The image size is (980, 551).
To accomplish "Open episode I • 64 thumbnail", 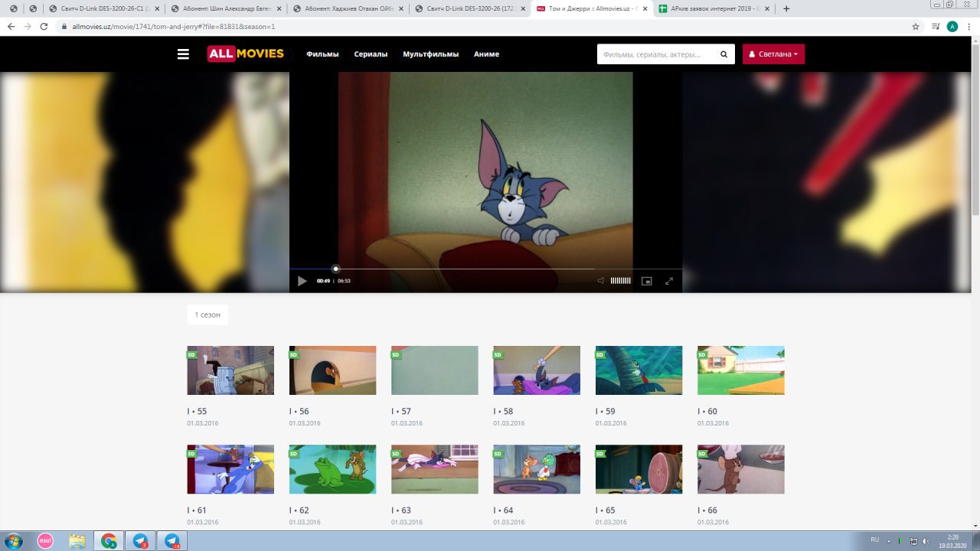I will (537, 469).
